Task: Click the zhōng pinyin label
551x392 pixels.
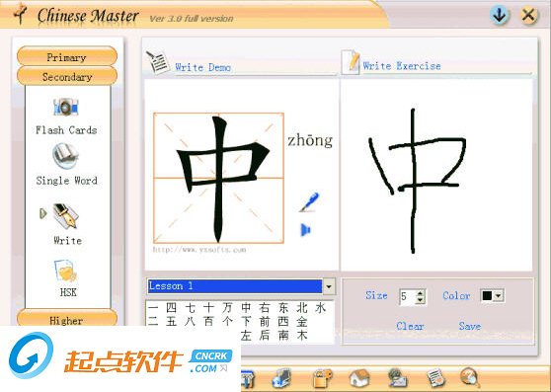Action: pyautogui.click(x=310, y=140)
